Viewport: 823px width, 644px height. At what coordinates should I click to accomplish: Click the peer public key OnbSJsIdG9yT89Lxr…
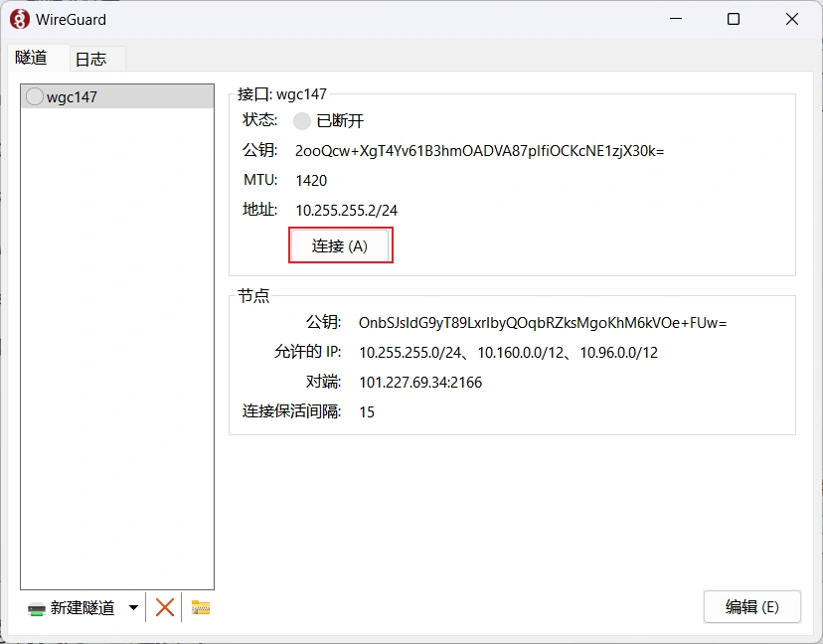coord(543,323)
